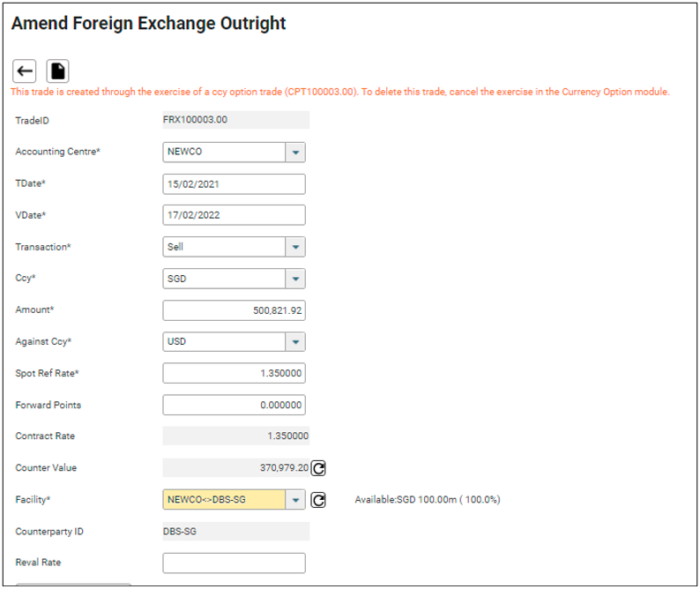700x589 pixels.
Task: Click the document icon beside back arrow
Action: (x=56, y=71)
